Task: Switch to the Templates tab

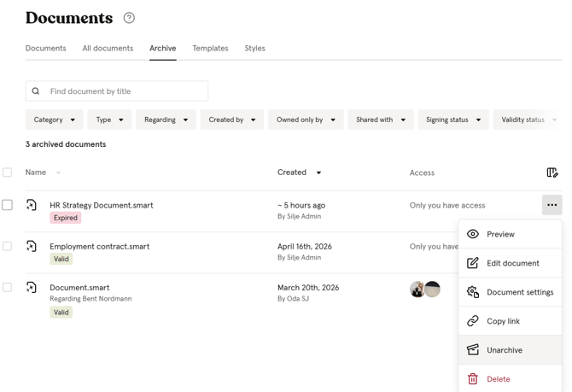Action: 211,48
